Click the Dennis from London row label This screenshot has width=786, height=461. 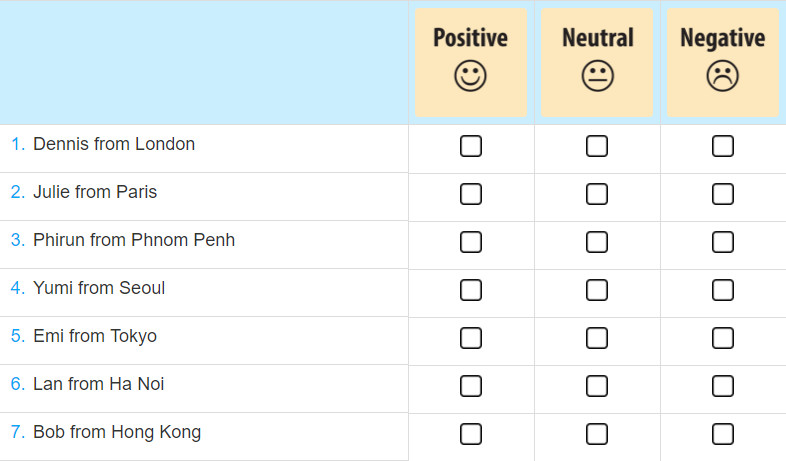click(x=114, y=144)
